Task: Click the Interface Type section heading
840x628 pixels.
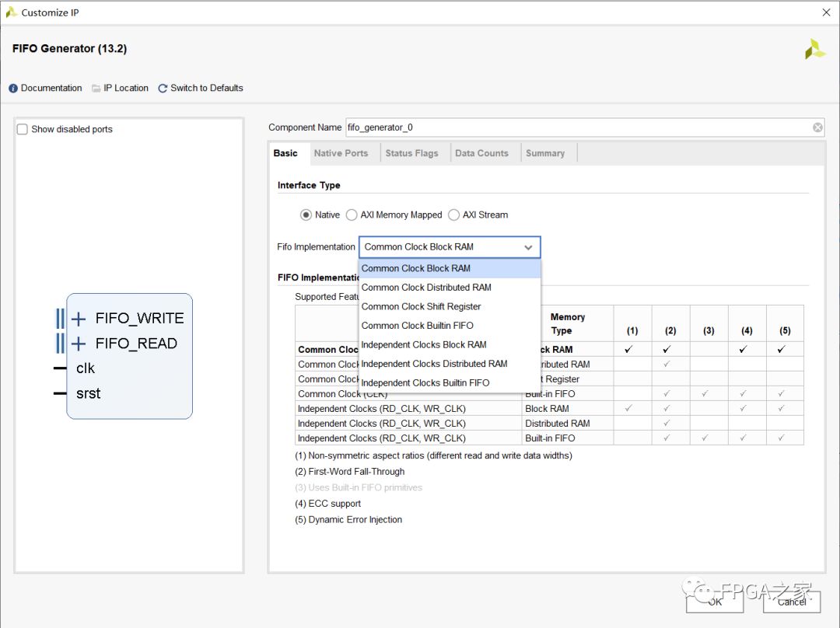Action: (x=309, y=185)
